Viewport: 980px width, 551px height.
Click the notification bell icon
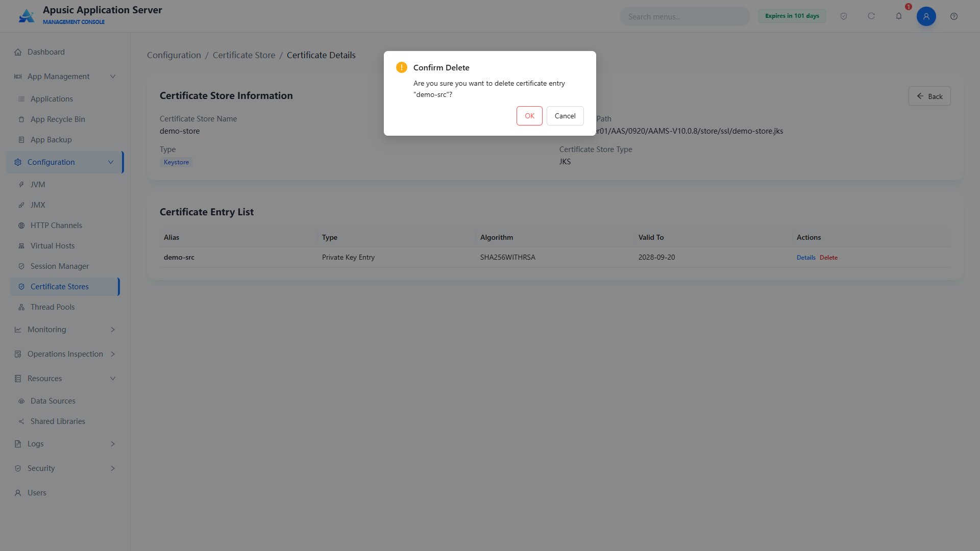coord(899,16)
